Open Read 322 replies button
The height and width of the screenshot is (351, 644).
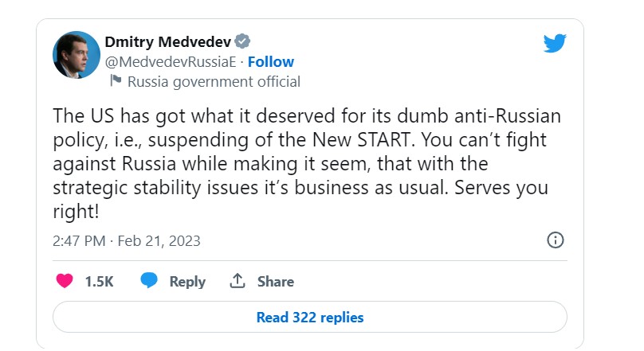(309, 318)
